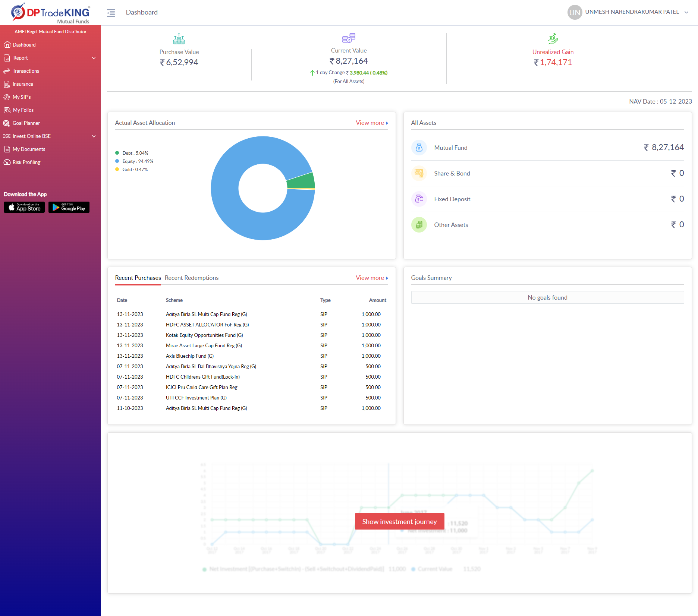Click View more in Actual Asset Allocation
Image resolution: width=698 pixels, height=616 pixels.
point(372,123)
